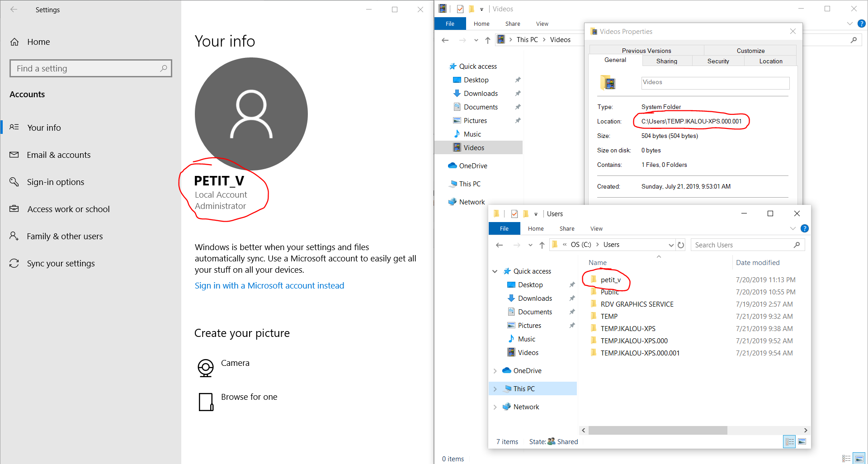Expand Network node in Users window tree

[495, 407]
